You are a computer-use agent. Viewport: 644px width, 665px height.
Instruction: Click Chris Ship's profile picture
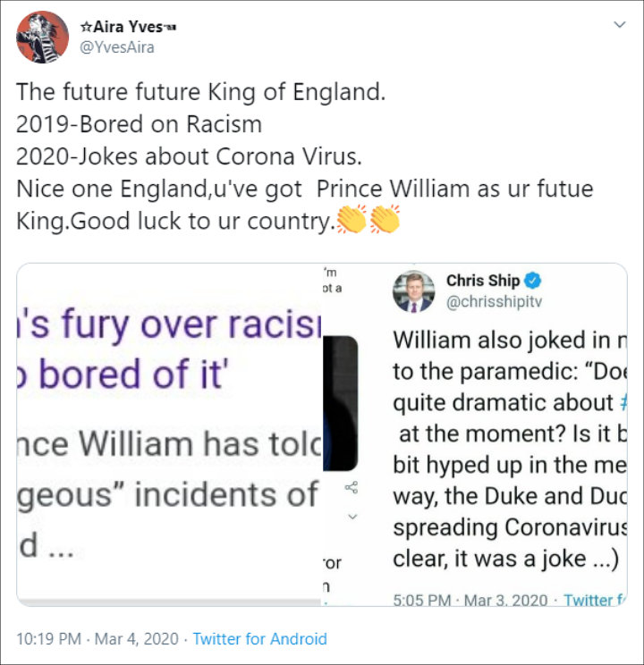point(413,292)
